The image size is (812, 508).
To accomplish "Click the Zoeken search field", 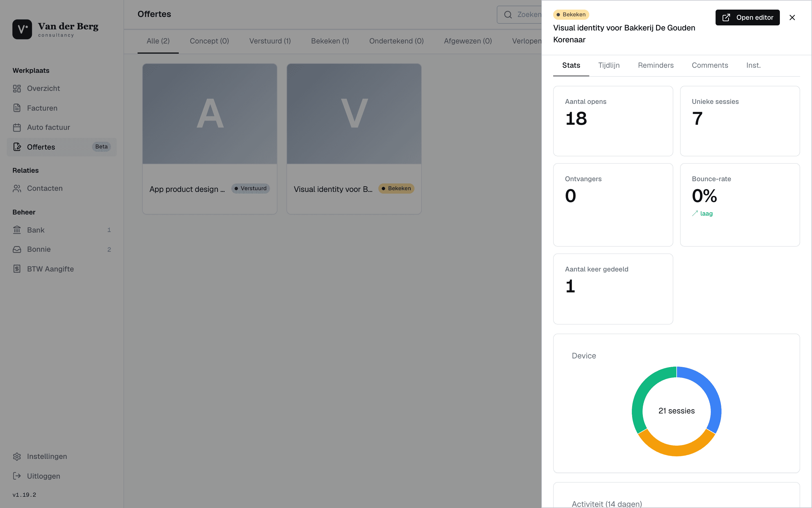I will tap(519, 14).
